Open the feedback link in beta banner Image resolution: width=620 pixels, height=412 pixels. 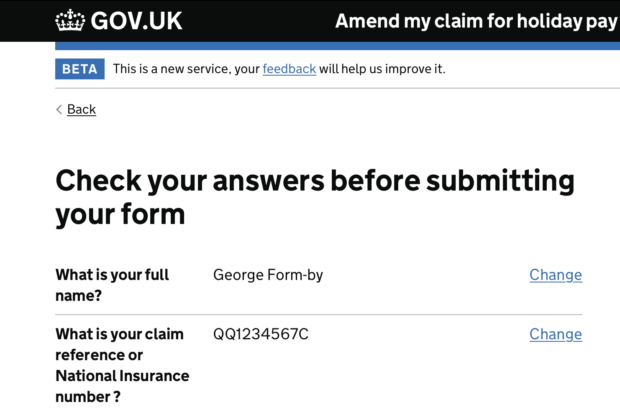(289, 69)
